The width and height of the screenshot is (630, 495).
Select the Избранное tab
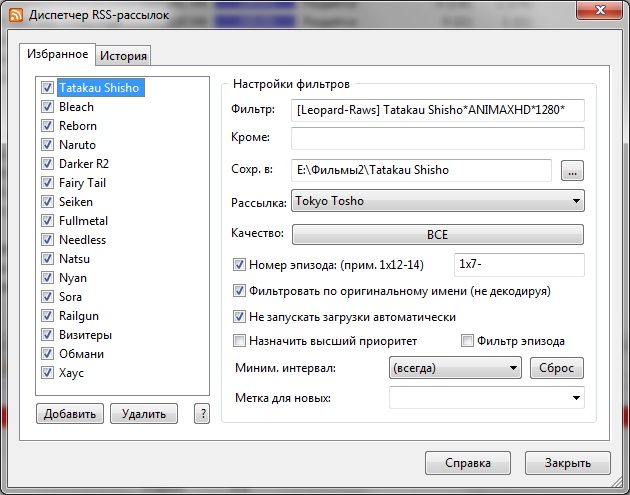tap(58, 55)
